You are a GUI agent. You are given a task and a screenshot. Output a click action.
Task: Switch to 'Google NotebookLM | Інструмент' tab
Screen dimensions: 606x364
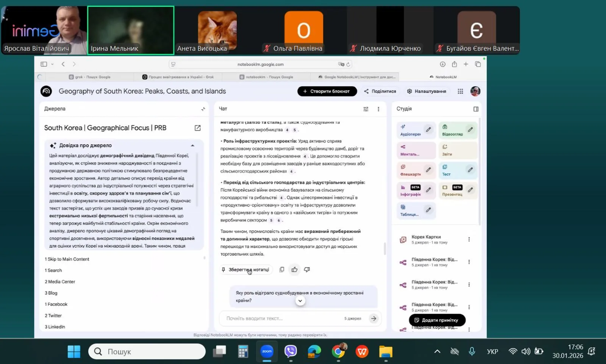355,77
